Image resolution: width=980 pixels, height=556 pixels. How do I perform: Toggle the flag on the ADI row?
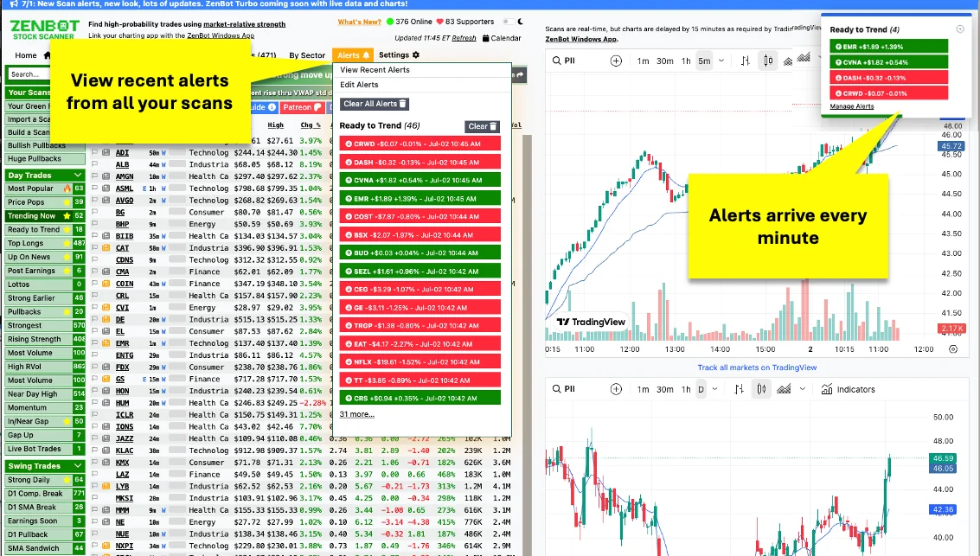[x=95, y=152]
